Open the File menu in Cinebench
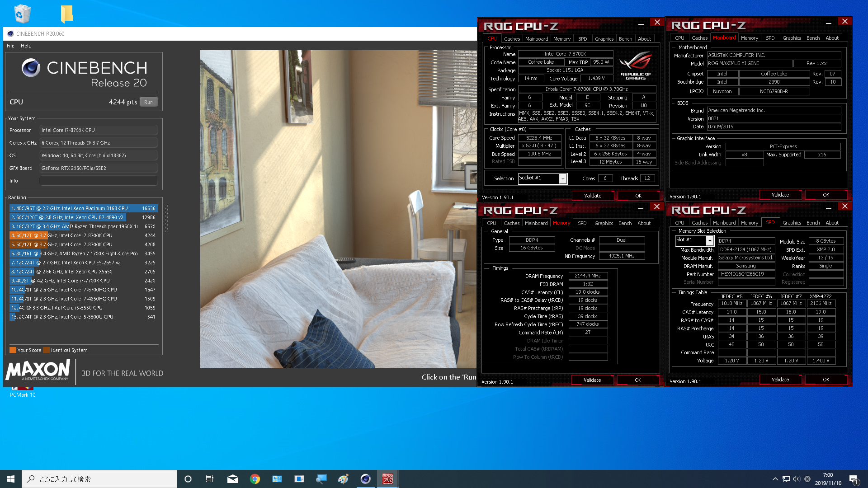Viewport: 868px width, 488px height. 10,46
